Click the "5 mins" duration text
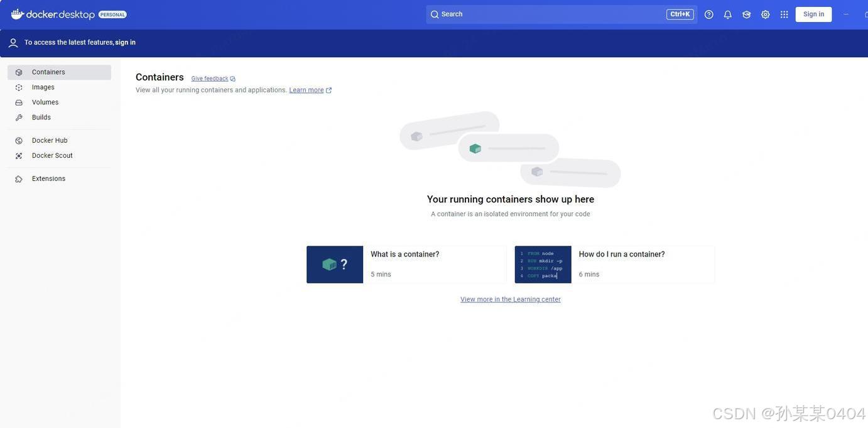The width and height of the screenshot is (868, 428). coord(381,275)
